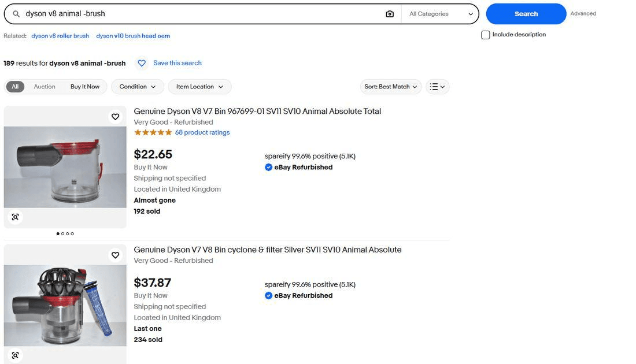Screen dimensions: 636x364
Task: Click eBay Refurbished badge on $37.87 listing
Action: [x=298, y=295]
